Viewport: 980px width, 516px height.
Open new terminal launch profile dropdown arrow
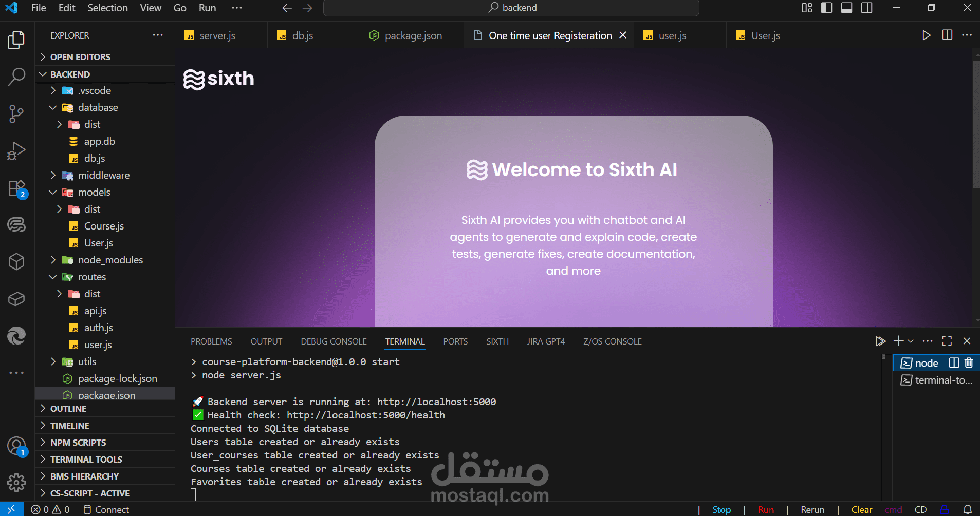pyautogui.click(x=911, y=341)
